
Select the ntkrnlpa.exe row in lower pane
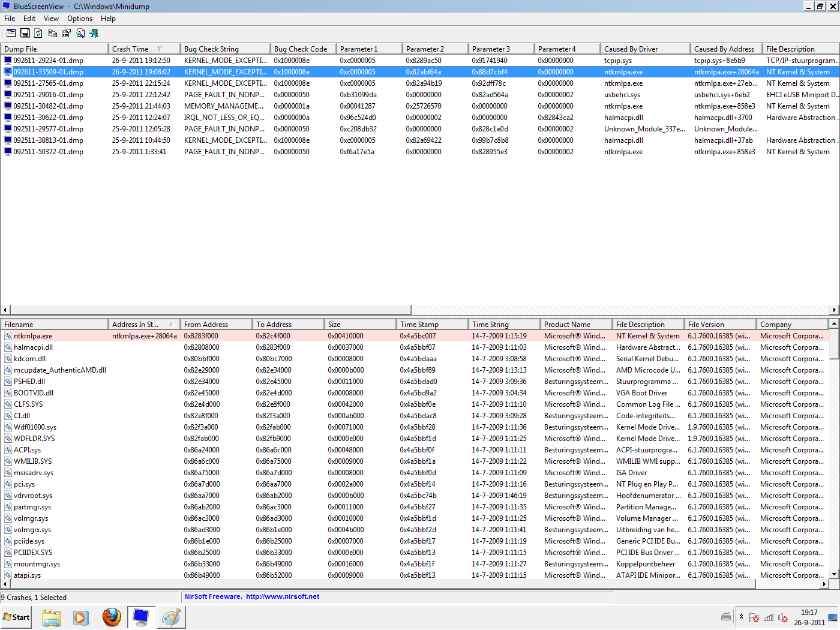pyautogui.click(x=415, y=336)
